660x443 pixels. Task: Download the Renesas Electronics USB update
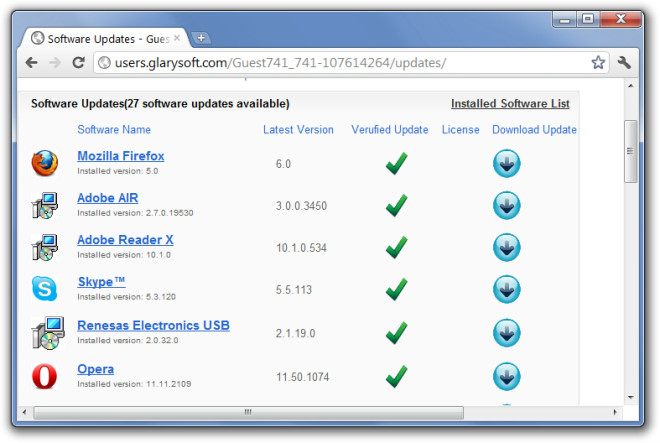[x=507, y=333]
